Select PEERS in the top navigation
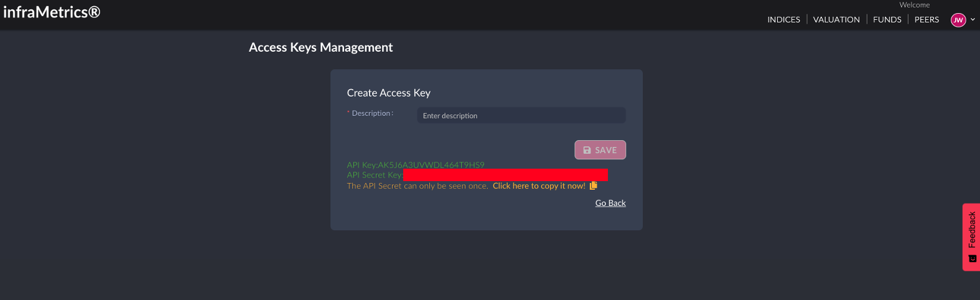980x300 pixels. point(926,19)
